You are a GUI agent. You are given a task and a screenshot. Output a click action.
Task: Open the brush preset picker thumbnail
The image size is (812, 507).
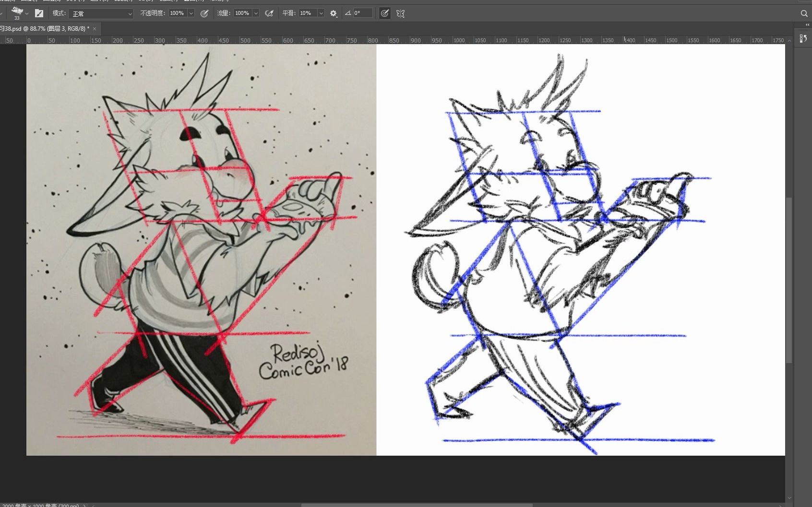(x=17, y=13)
